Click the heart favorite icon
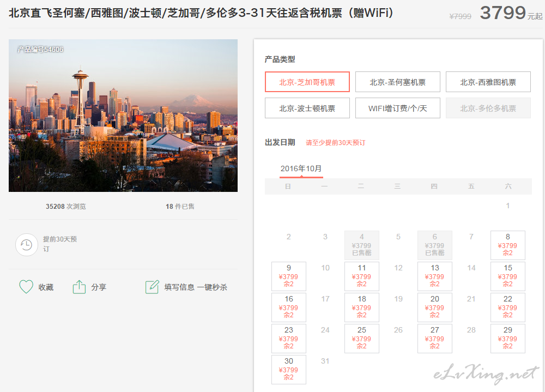The height and width of the screenshot is (392, 545). 26,287
